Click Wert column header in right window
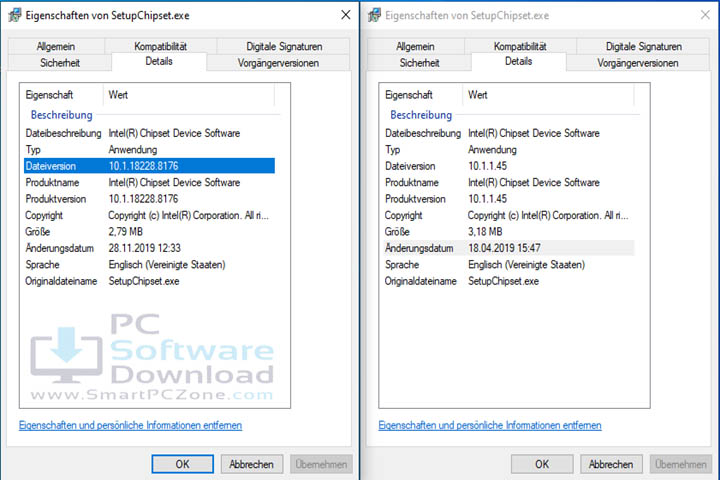This screenshot has height=480, width=720. tap(549, 95)
